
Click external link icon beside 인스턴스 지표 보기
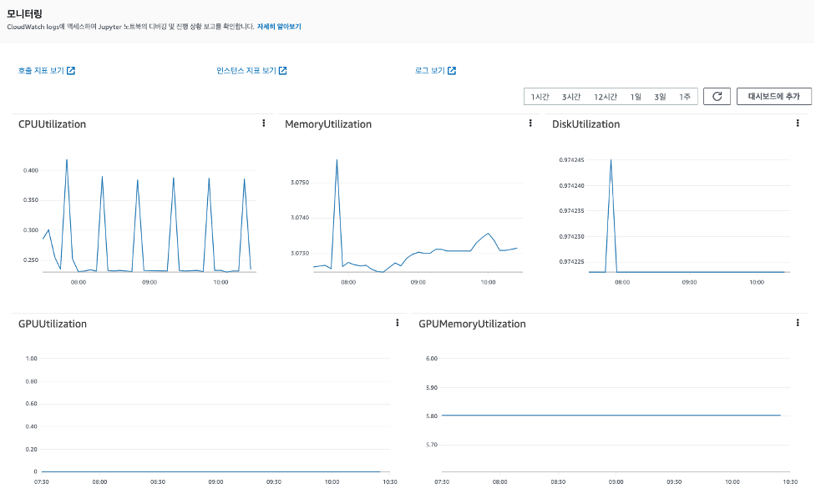point(282,70)
